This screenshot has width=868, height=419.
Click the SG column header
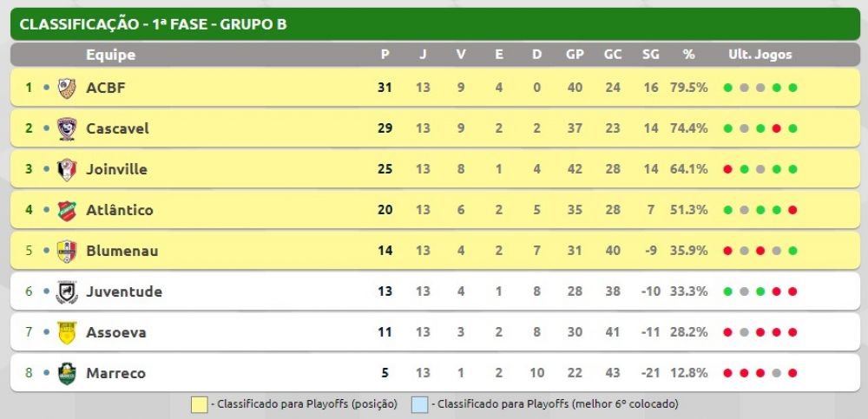(x=650, y=55)
